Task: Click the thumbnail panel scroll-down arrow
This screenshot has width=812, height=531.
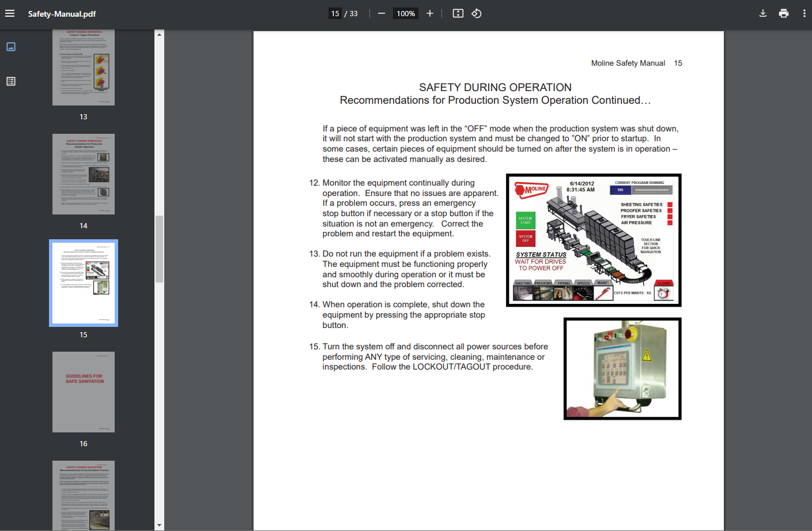Action: (160, 526)
